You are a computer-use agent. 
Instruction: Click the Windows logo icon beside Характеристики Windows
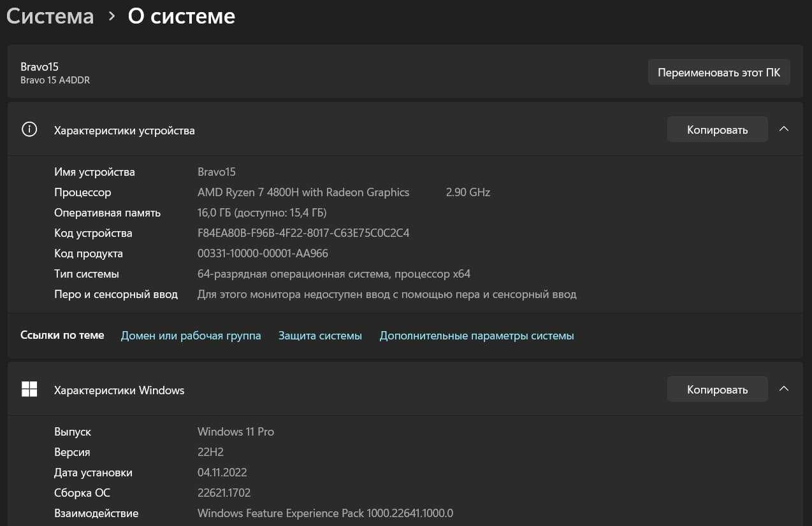(x=29, y=389)
